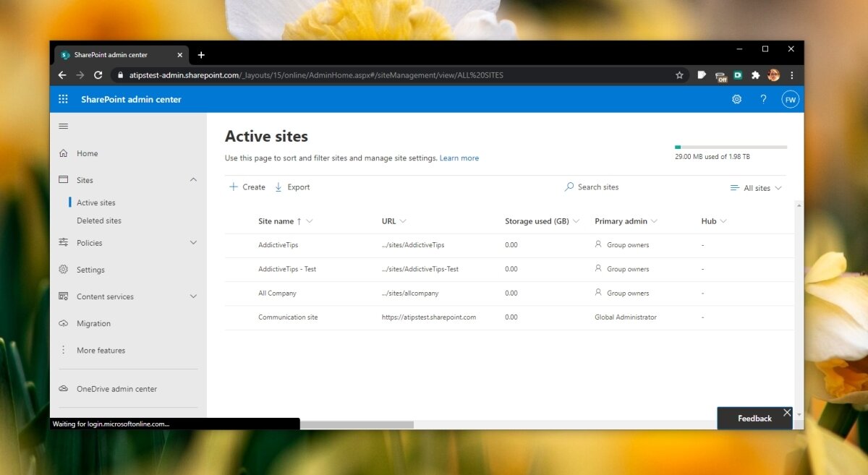The height and width of the screenshot is (475, 868).
Task: Close the Feedback popup
Action: click(x=787, y=413)
